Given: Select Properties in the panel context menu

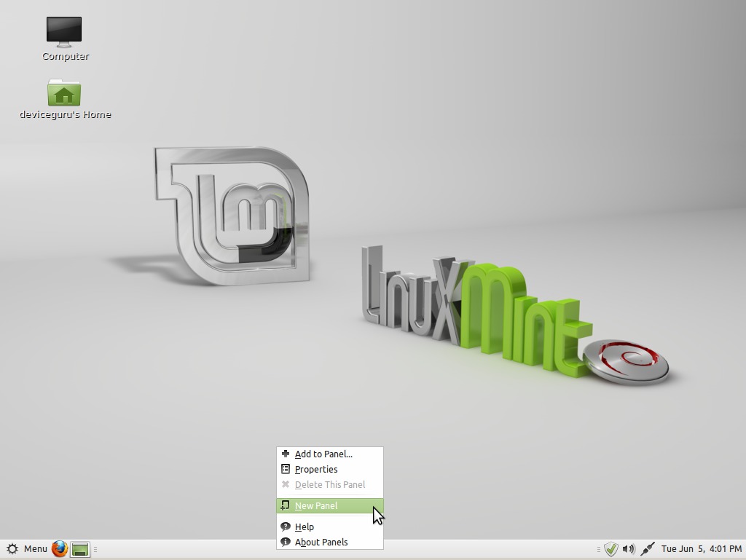Looking at the screenshot, I should click(330, 469).
